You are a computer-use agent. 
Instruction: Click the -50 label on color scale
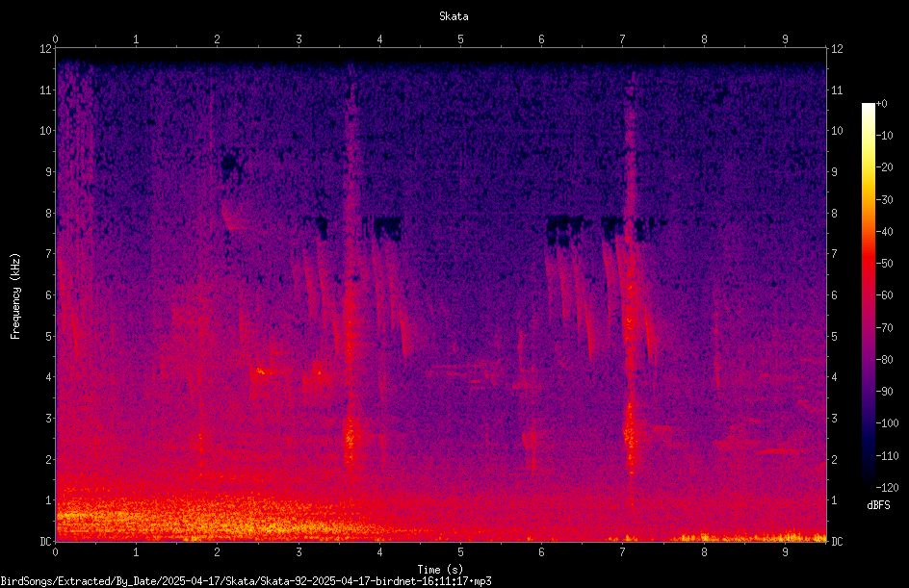point(885,264)
